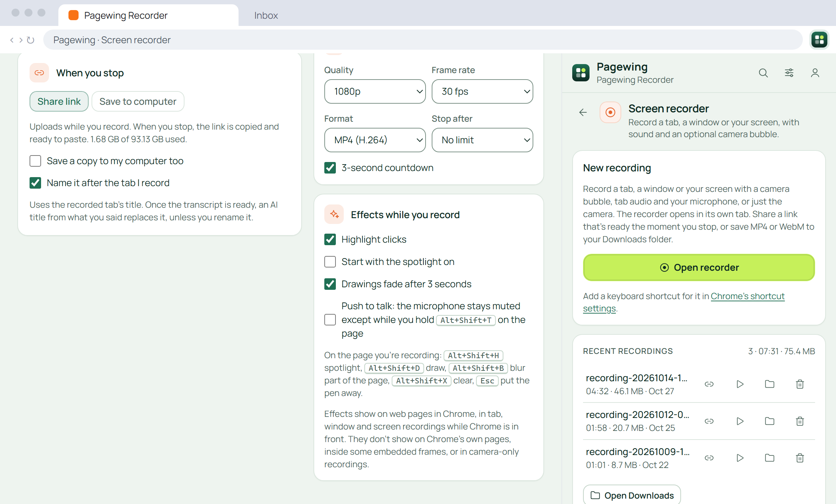Show recording-20261014 in folder
Screen dimensions: 836x504
tap(769, 384)
